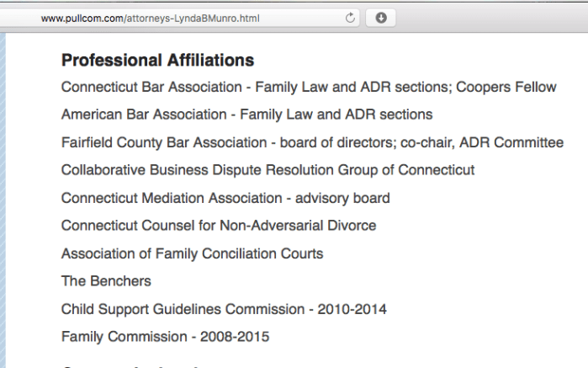
Task: Open the Safari downloads button
Action: [381, 18]
